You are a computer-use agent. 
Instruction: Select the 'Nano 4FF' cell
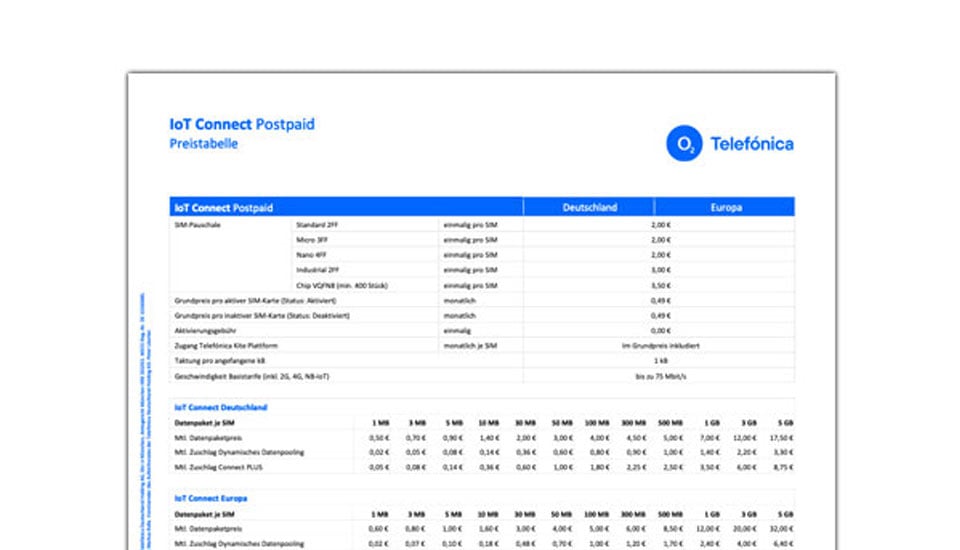312,255
